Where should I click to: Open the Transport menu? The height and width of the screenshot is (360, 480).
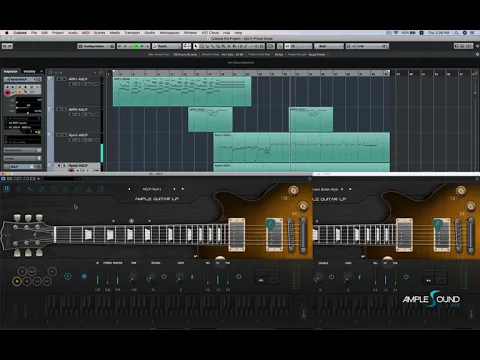pos(132,33)
